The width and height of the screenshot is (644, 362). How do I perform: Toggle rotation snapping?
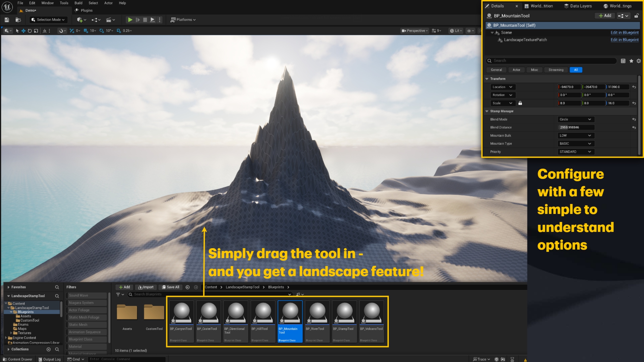coord(102,31)
